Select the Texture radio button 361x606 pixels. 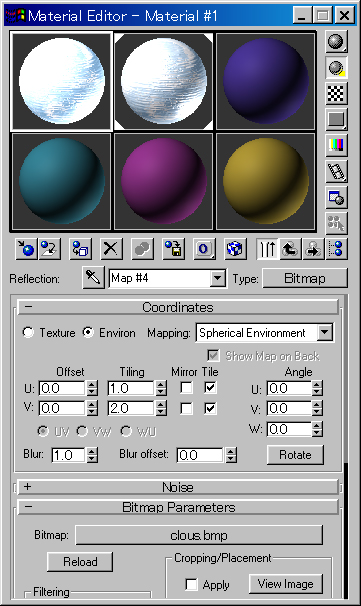tap(28, 332)
